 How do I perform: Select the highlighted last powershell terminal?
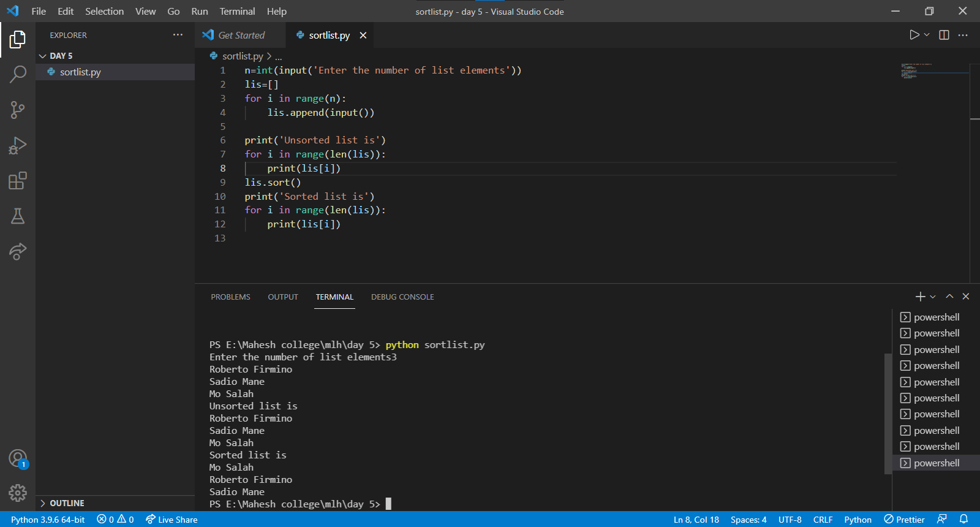(x=936, y=463)
